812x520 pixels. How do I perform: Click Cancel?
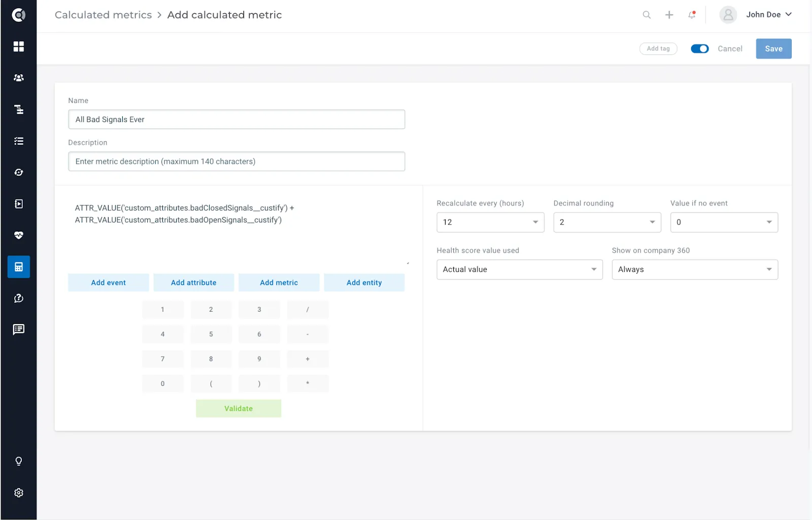pyautogui.click(x=730, y=49)
